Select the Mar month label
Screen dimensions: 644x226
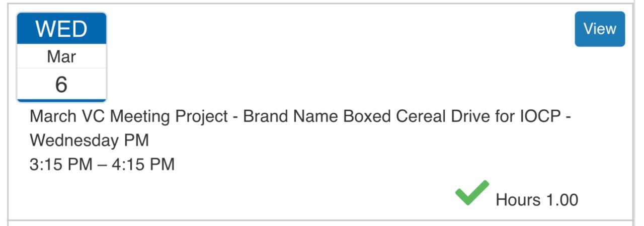click(x=61, y=56)
